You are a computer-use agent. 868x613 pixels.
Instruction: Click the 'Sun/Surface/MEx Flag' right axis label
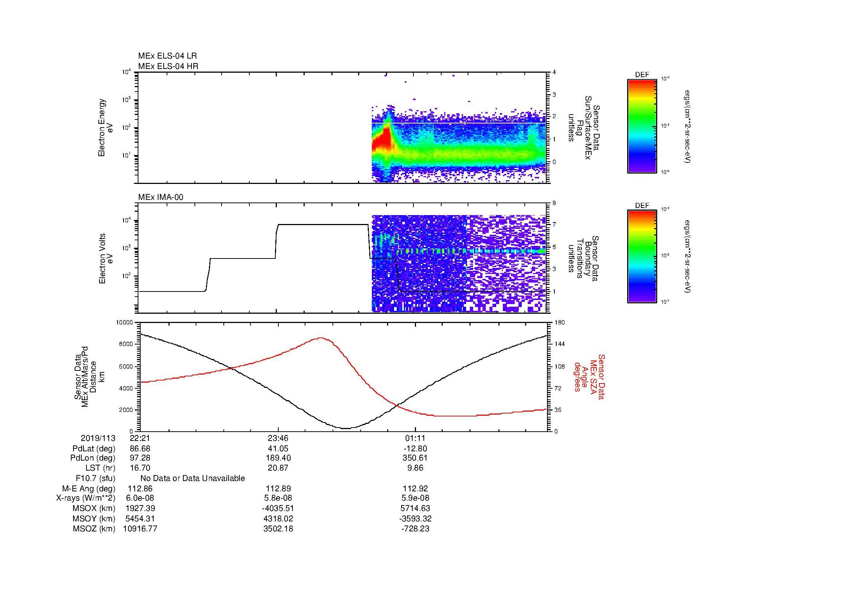pyautogui.click(x=584, y=128)
